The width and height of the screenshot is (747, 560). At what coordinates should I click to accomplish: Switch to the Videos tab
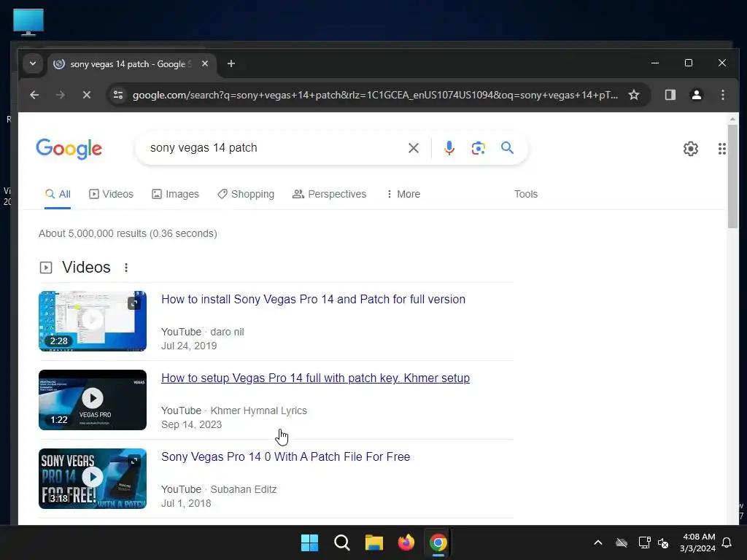[111, 194]
